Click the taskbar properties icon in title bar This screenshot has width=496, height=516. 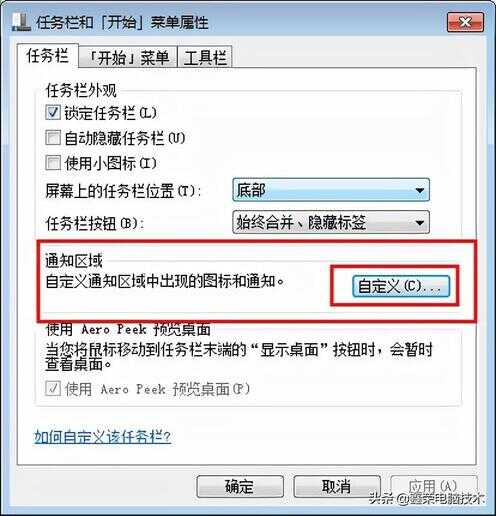point(21,22)
